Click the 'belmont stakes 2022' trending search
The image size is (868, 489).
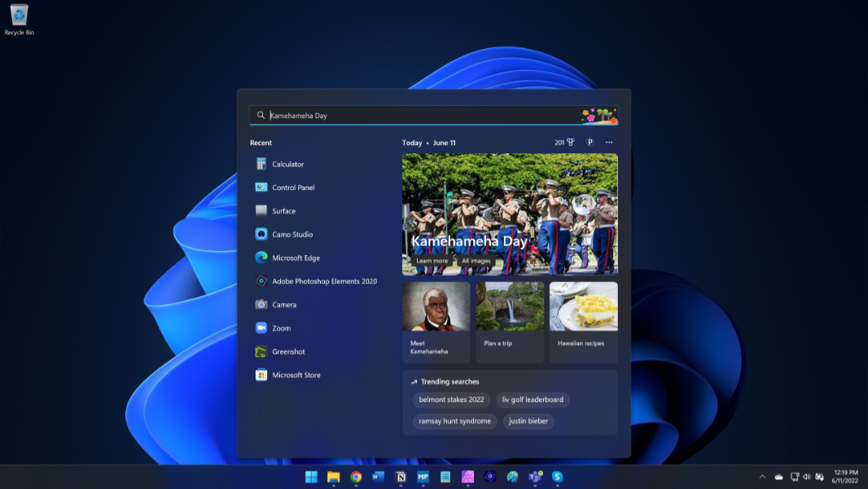[x=451, y=399]
